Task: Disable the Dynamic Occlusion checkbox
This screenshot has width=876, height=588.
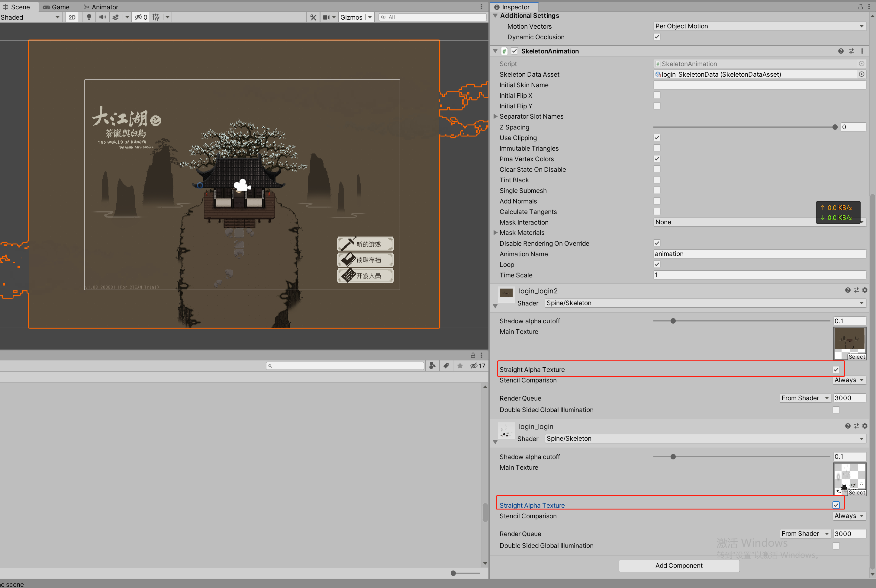Action: click(657, 37)
